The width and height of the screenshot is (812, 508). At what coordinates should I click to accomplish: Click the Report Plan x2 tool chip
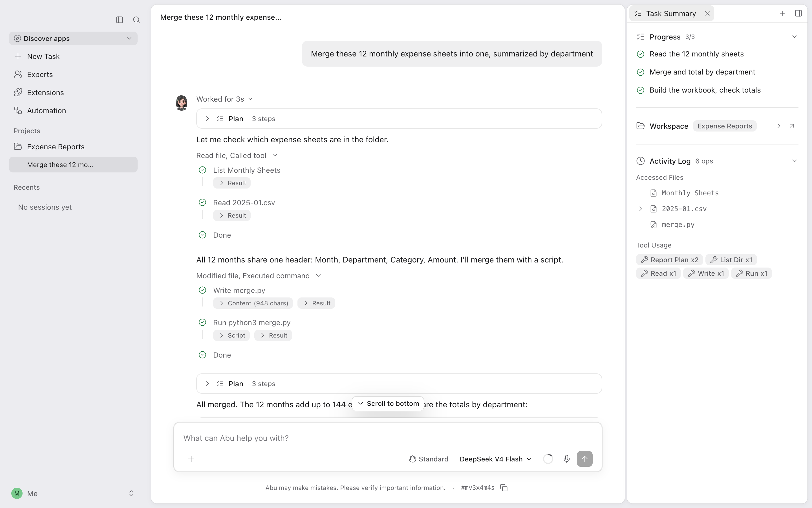pyautogui.click(x=669, y=260)
